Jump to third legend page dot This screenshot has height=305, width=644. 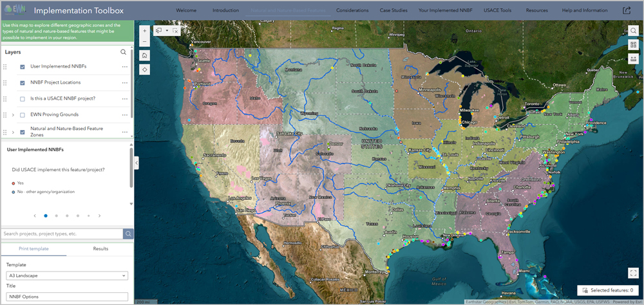pyautogui.click(x=67, y=216)
